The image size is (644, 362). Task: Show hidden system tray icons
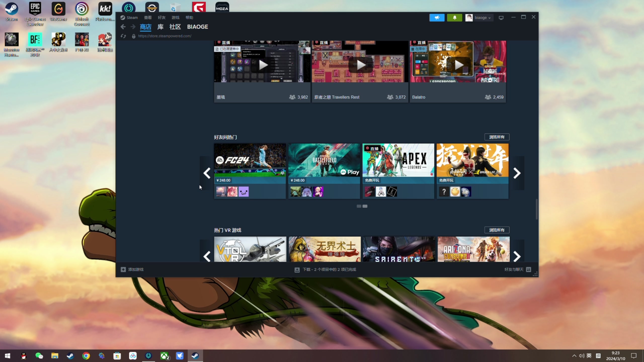(x=574, y=356)
